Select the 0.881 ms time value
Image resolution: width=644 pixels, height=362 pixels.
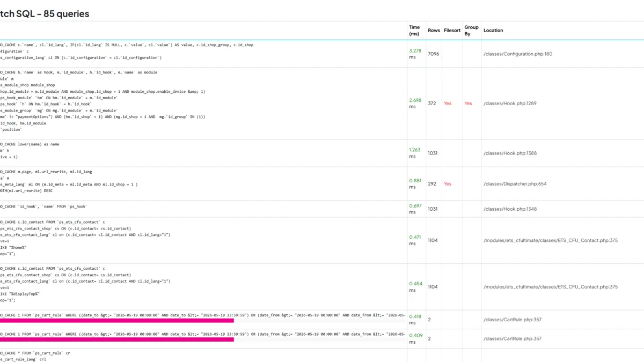[x=415, y=183]
